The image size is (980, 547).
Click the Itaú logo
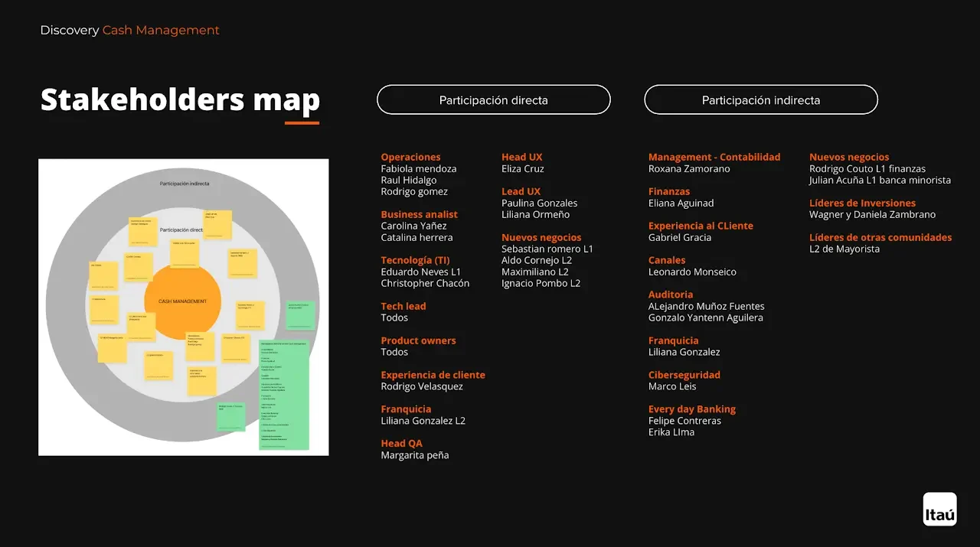939,509
